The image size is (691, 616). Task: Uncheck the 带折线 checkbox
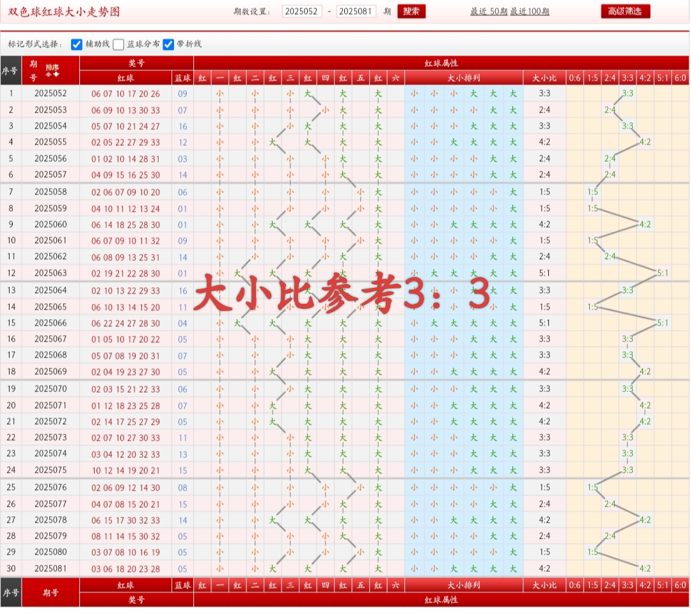pyautogui.click(x=168, y=45)
